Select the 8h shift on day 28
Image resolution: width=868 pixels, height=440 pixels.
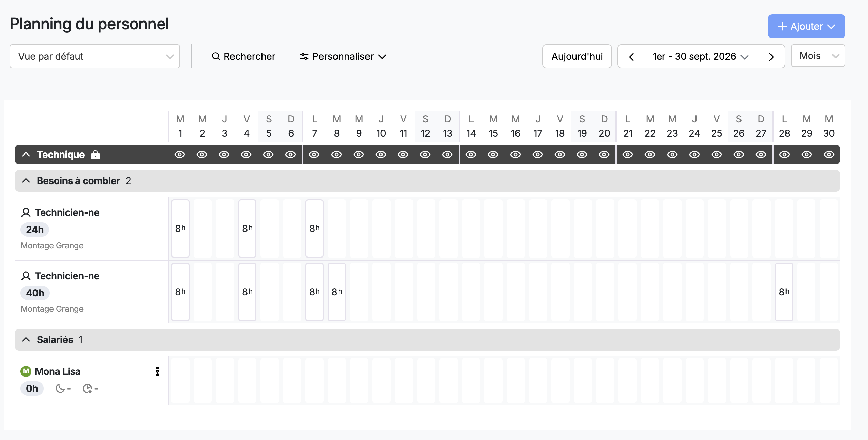coord(784,292)
